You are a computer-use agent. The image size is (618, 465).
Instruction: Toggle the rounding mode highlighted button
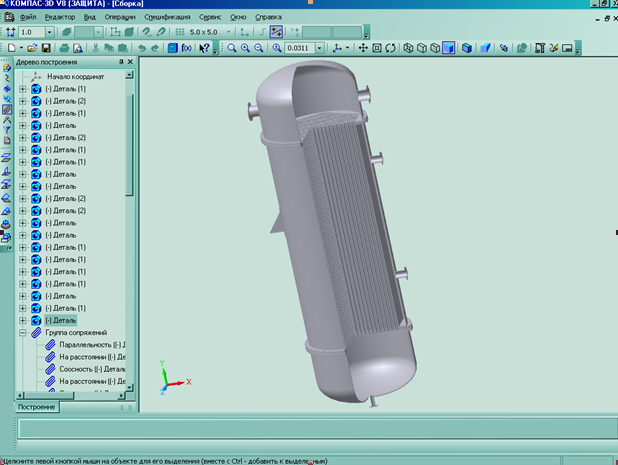[x=276, y=32]
